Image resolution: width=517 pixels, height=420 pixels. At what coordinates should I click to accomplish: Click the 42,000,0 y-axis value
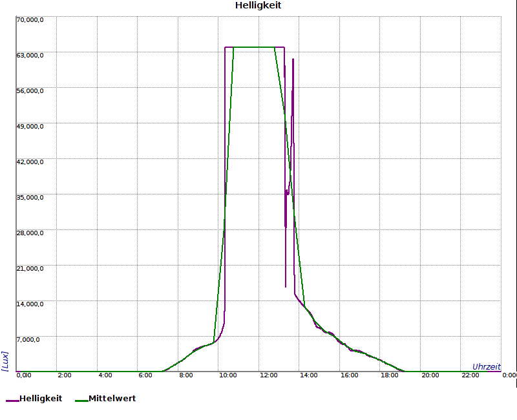click(30, 162)
